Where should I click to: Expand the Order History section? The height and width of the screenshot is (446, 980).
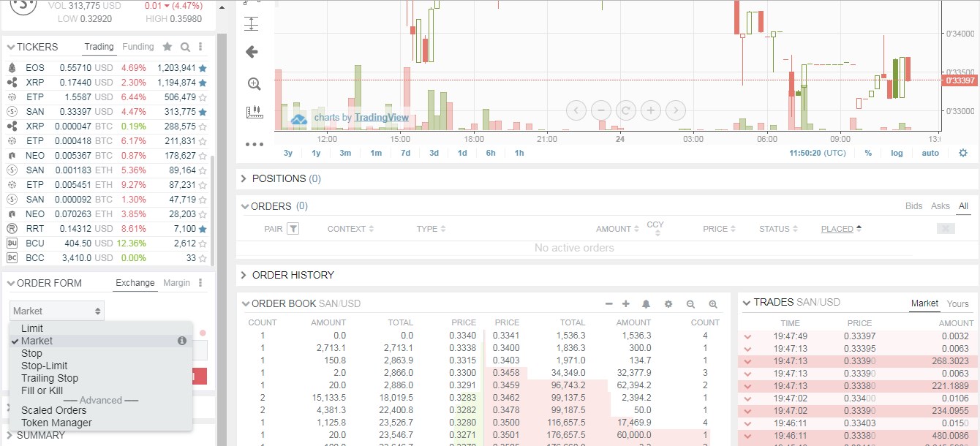point(242,276)
